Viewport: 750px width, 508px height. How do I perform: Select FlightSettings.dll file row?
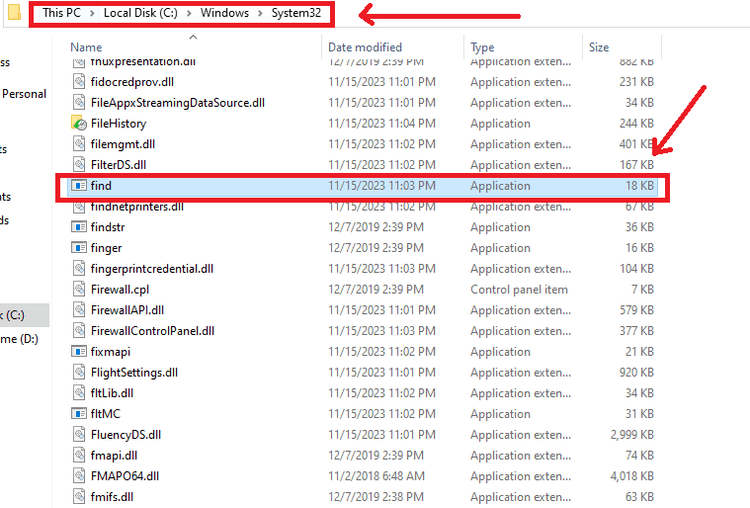tap(134, 373)
